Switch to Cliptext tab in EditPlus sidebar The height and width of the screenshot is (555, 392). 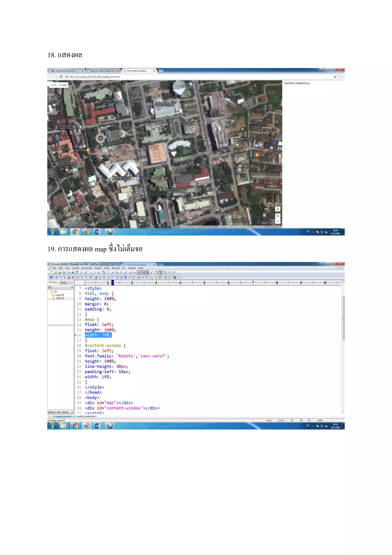pyautogui.click(x=63, y=282)
